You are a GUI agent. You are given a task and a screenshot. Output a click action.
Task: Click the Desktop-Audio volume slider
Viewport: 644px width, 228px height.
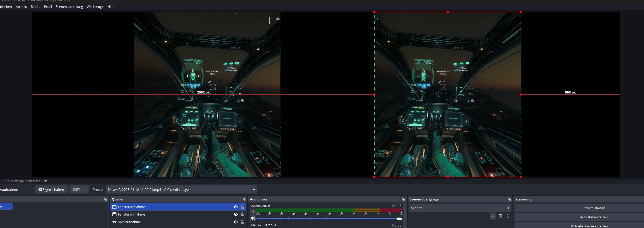point(327,219)
